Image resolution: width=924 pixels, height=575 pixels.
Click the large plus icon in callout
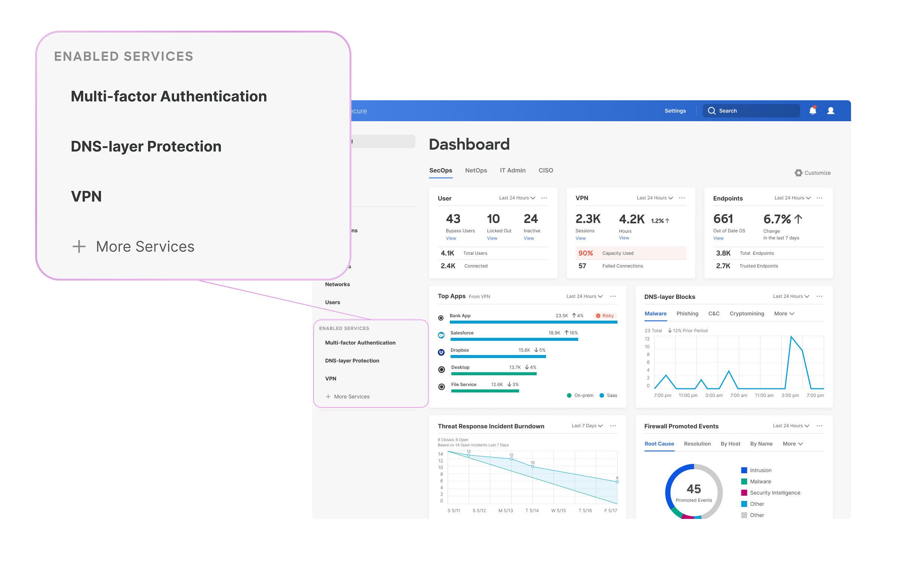[x=79, y=247]
